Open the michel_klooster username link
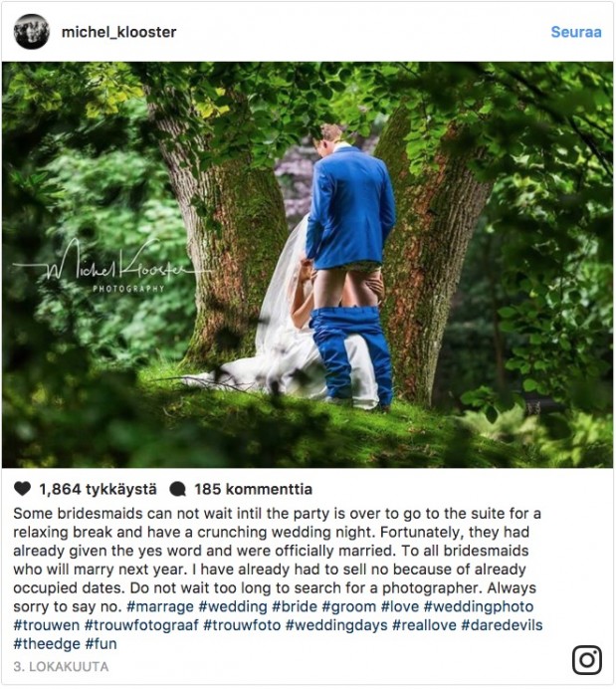Screen dimensions: 616x689 (x=119, y=32)
